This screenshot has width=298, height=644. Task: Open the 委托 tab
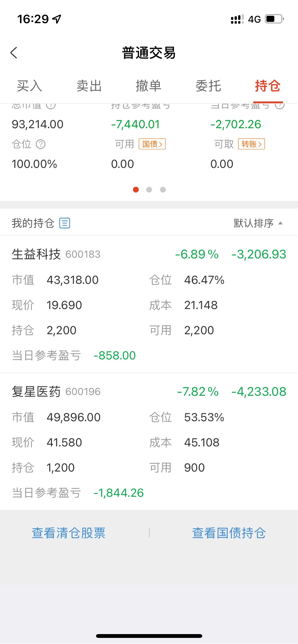208,86
